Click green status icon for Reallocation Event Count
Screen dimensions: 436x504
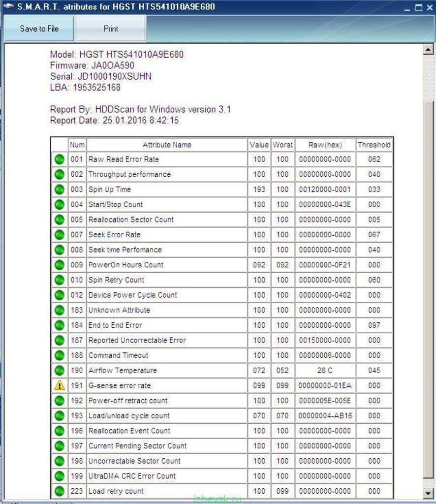coord(60,431)
